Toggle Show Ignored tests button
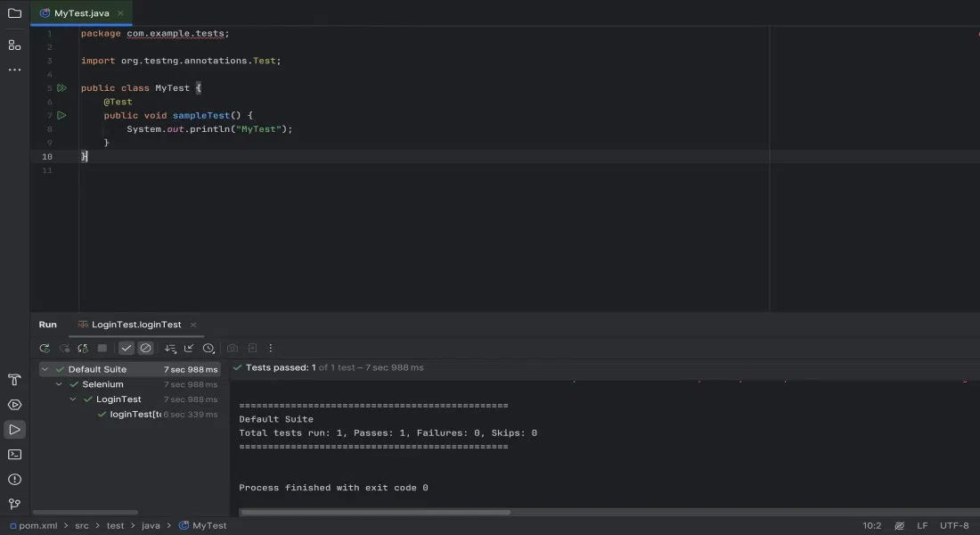 (146, 349)
